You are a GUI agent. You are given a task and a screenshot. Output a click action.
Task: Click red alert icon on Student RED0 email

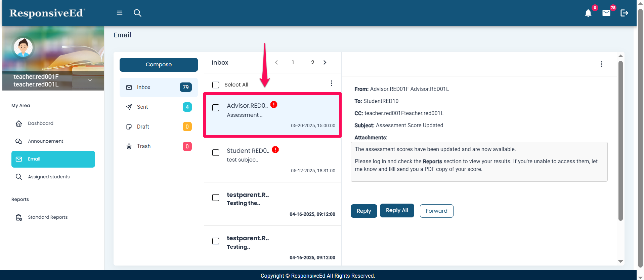[275, 150]
